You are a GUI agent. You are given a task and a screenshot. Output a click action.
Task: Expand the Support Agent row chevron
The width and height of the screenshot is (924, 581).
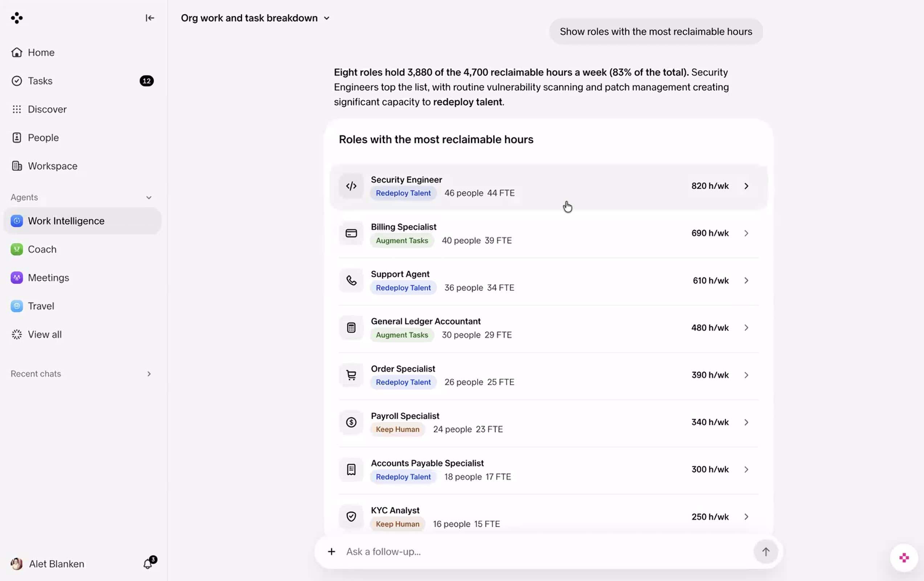coord(746,280)
